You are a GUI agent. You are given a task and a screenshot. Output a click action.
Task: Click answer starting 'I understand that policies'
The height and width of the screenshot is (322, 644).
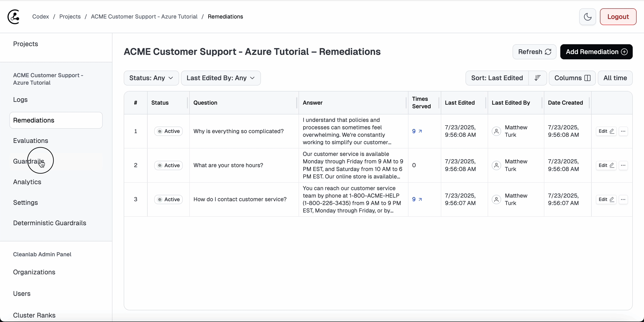[347, 131]
